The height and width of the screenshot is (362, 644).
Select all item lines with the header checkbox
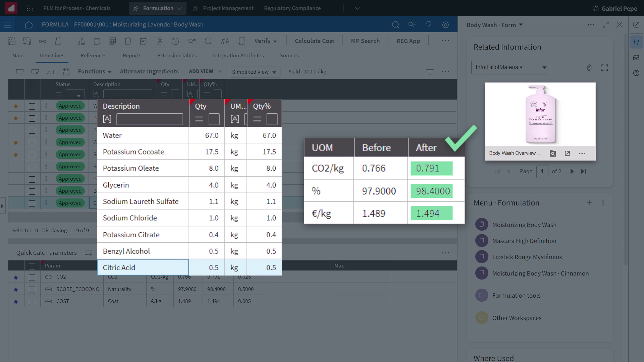point(32,85)
